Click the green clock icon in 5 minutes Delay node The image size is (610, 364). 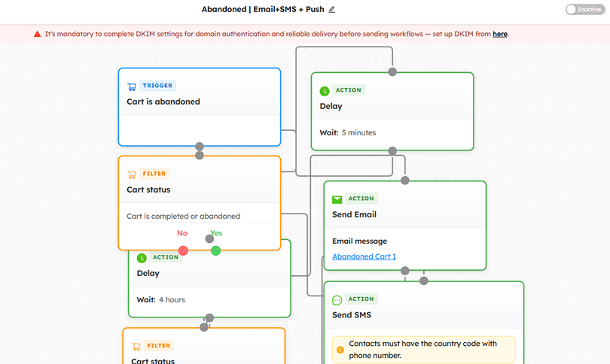(x=325, y=91)
